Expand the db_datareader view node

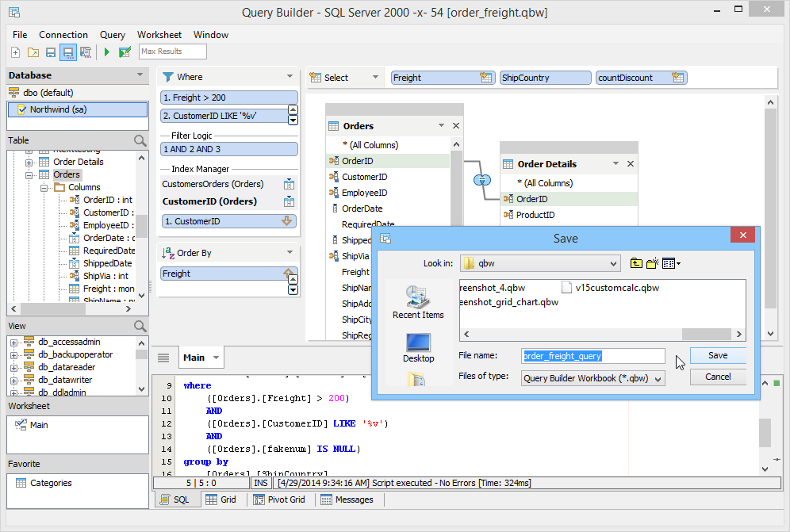pyautogui.click(x=14, y=368)
